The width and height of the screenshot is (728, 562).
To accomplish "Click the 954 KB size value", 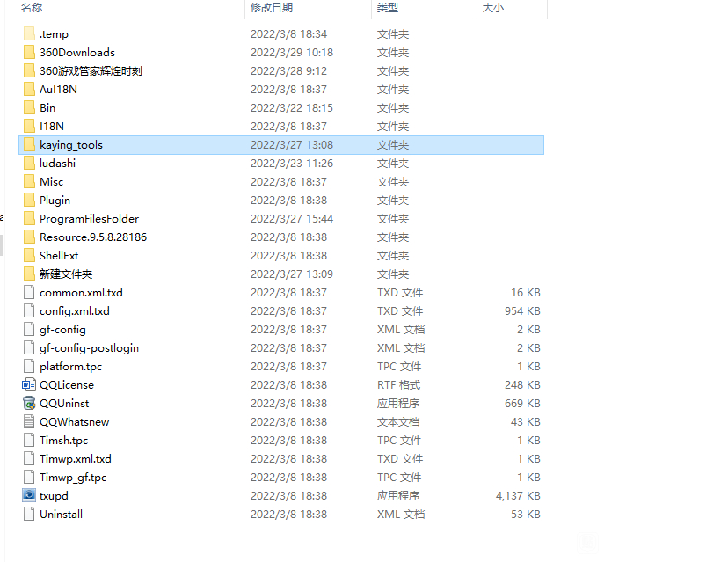I will click(522, 311).
